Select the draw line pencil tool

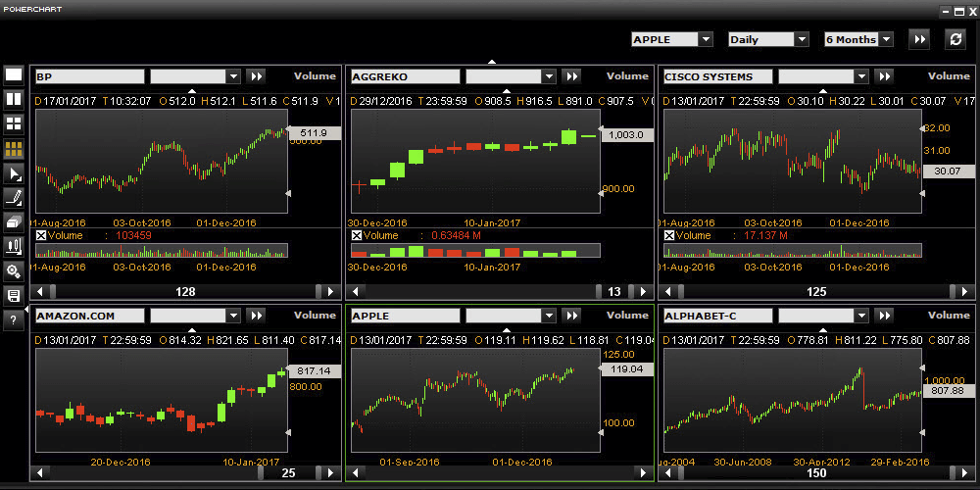coord(14,198)
